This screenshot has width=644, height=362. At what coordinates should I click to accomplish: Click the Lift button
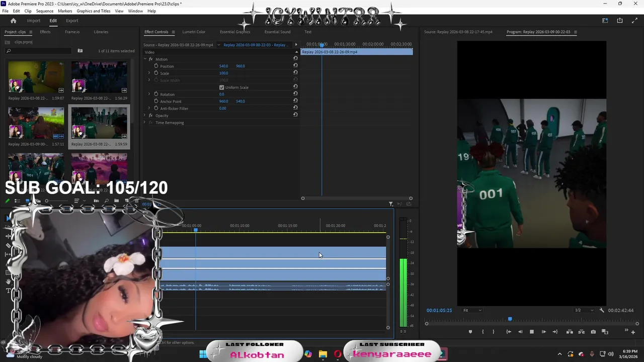pos(570,332)
